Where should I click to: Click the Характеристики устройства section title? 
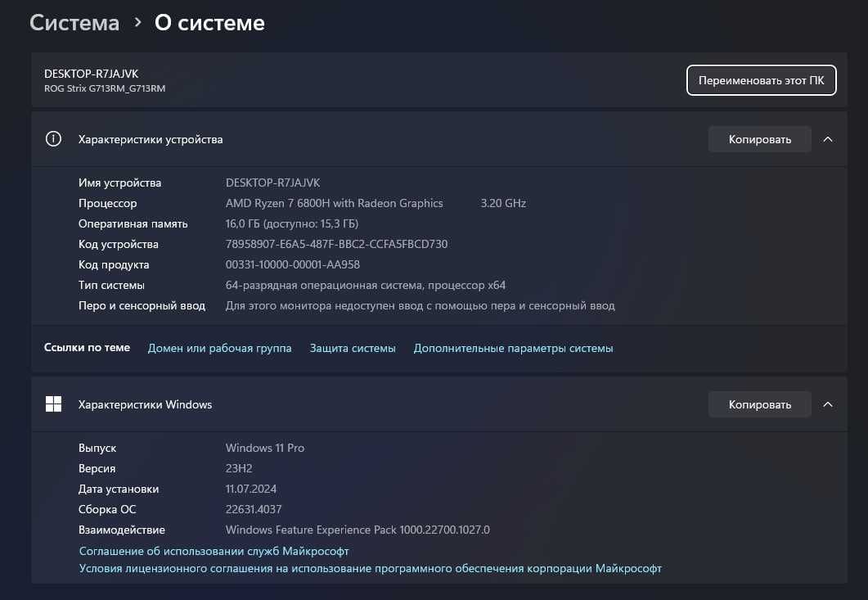tap(151, 139)
